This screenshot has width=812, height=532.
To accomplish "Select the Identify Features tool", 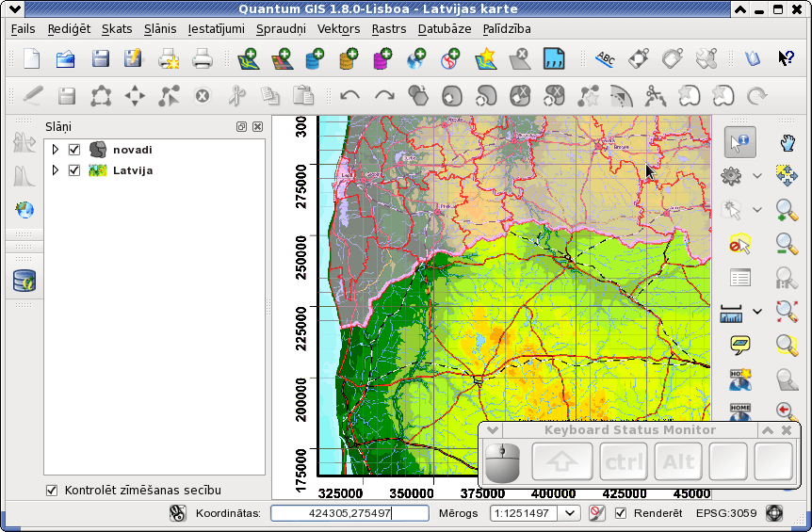I will [x=739, y=142].
